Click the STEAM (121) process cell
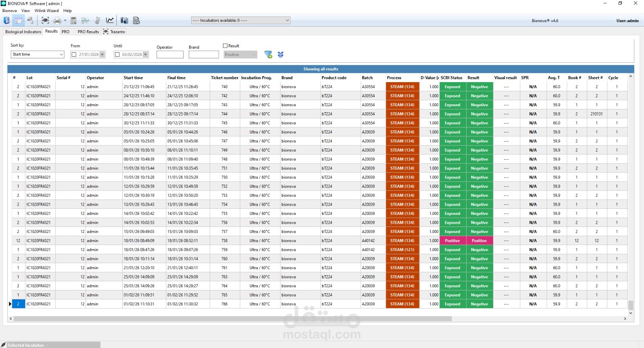 click(402, 250)
